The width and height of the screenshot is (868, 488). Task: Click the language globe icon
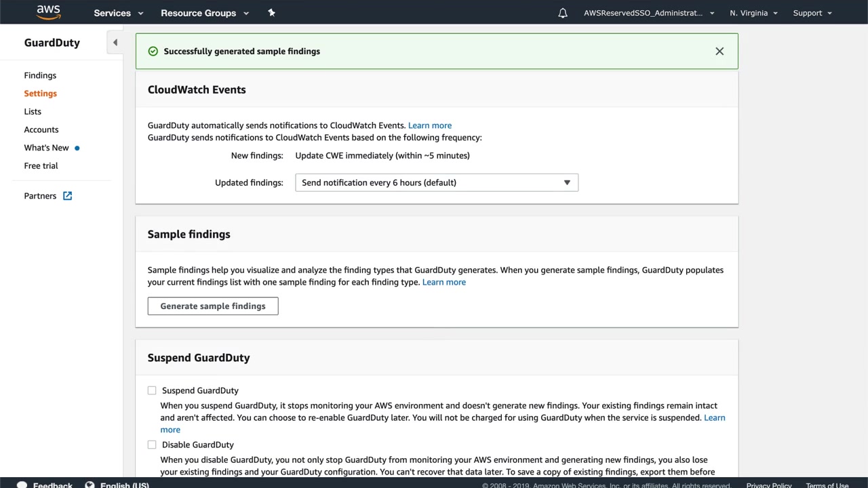click(x=90, y=485)
